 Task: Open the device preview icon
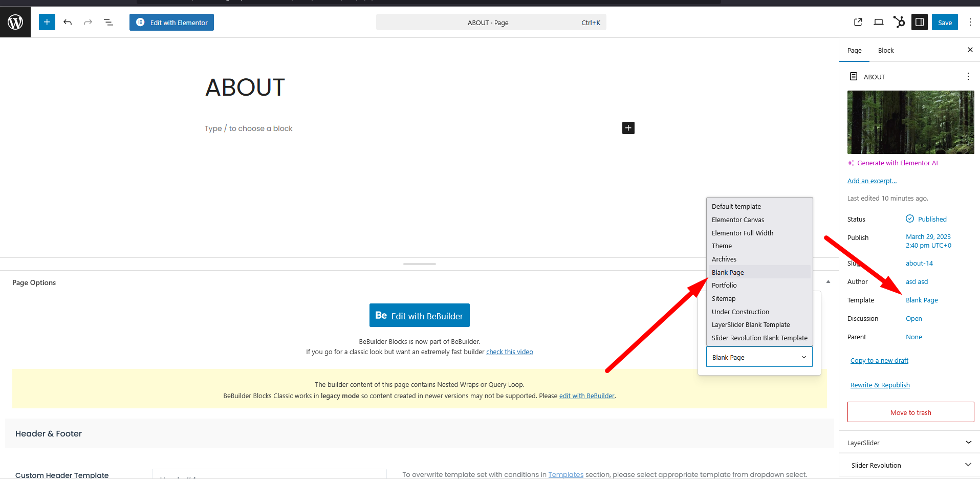879,22
